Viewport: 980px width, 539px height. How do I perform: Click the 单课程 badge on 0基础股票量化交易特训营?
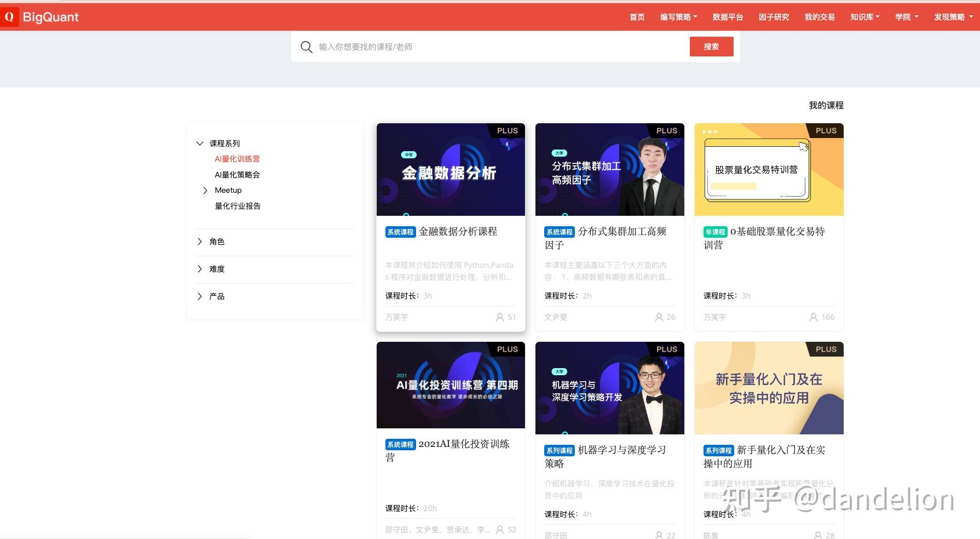[715, 232]
